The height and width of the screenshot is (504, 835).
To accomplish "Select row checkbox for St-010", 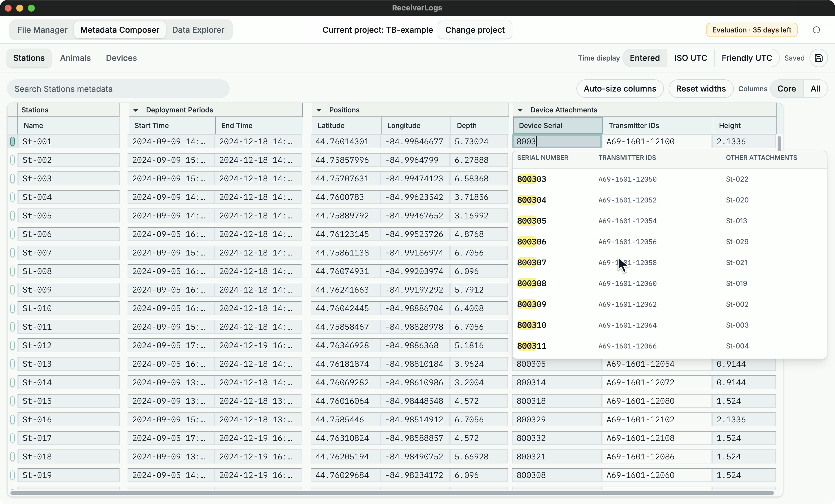I will [x=12, y=308].
